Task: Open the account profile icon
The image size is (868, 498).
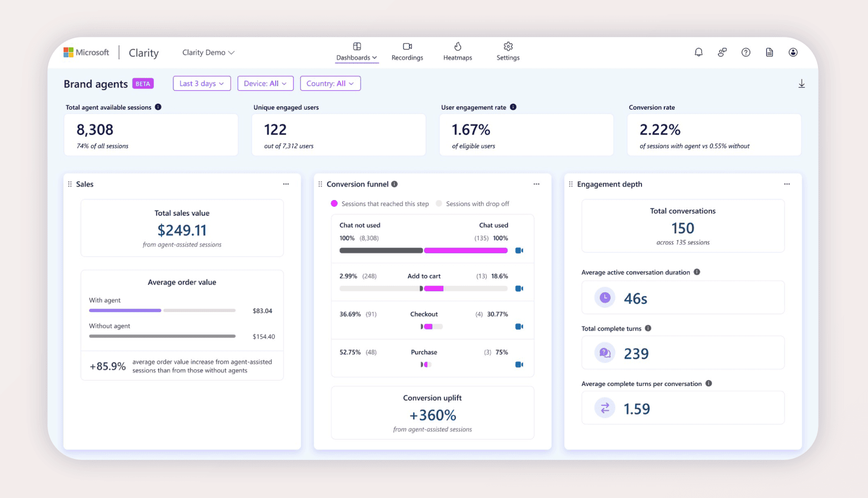Action: (793, 52)
